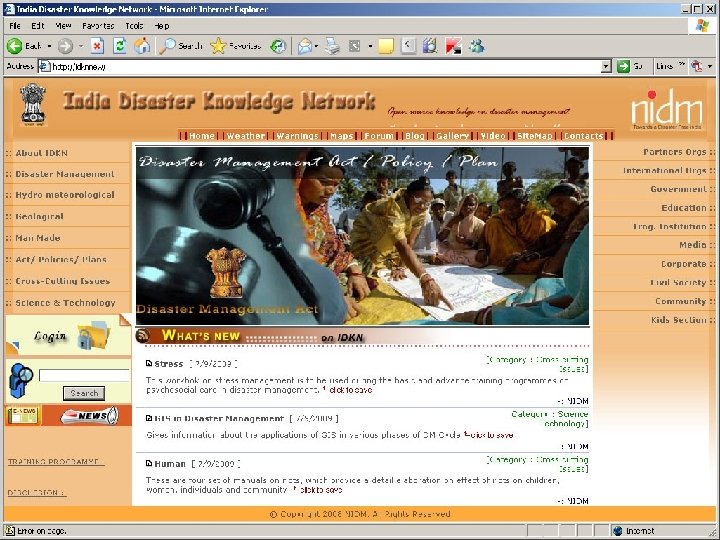Click the yellow note toolbar icon
The width and height of the screenshot is (720, 540).
point(386,46)
